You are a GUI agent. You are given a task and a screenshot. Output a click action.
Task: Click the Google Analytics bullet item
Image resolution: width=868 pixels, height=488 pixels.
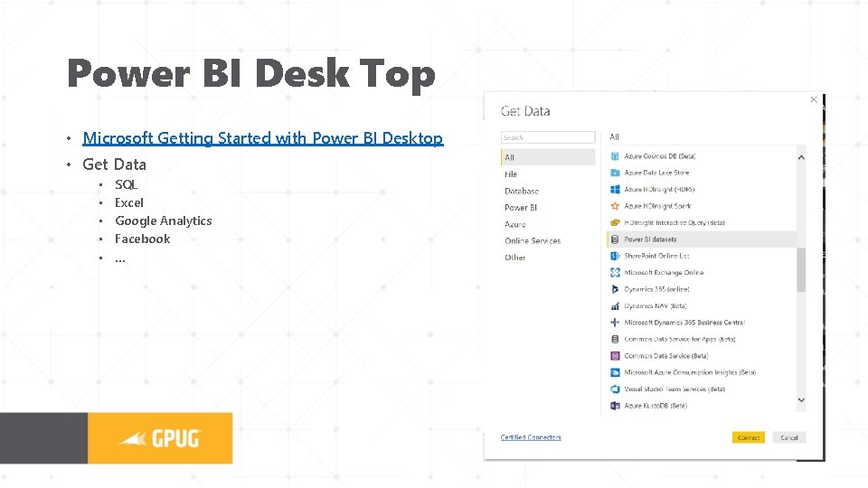(x=164, y=221)
